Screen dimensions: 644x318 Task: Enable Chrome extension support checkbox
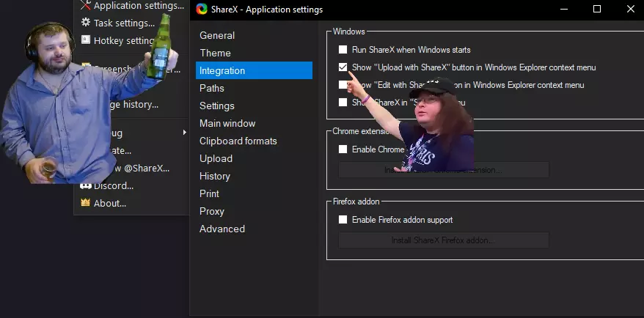point(343,149)
